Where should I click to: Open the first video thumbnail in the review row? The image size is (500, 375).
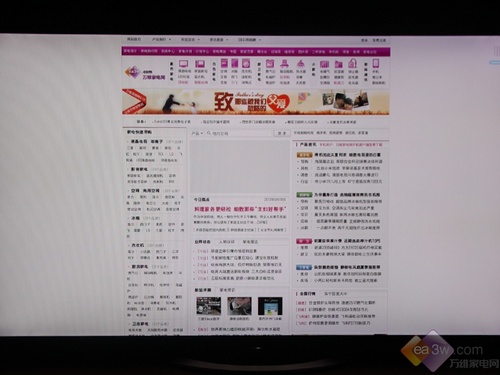coord(209,306)
